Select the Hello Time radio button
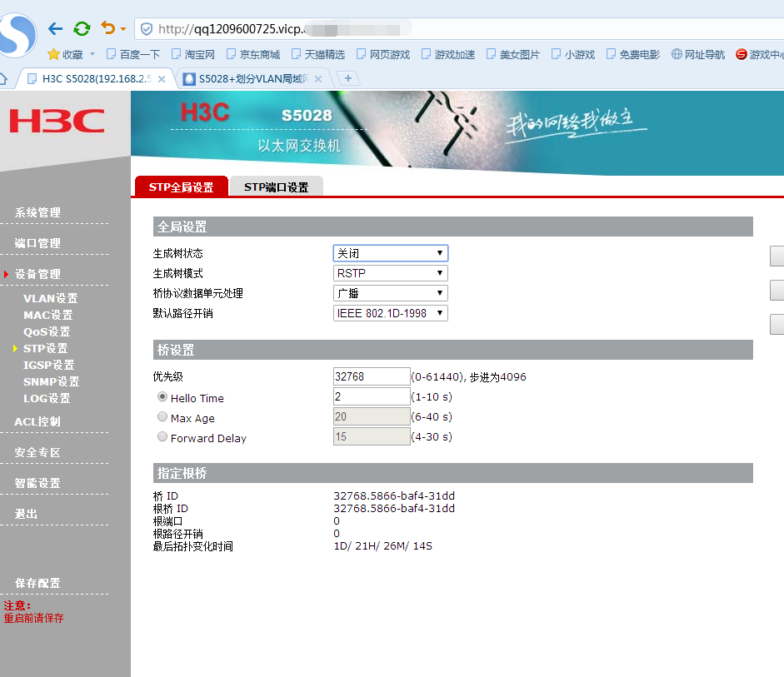The width and height of the screenshot is (784, 677). click(162, 396)
